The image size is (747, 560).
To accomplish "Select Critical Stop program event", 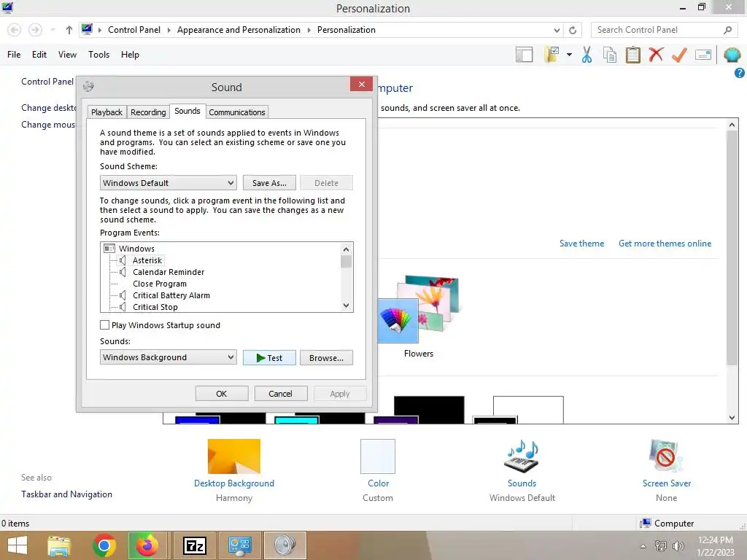I will point(155,307).
